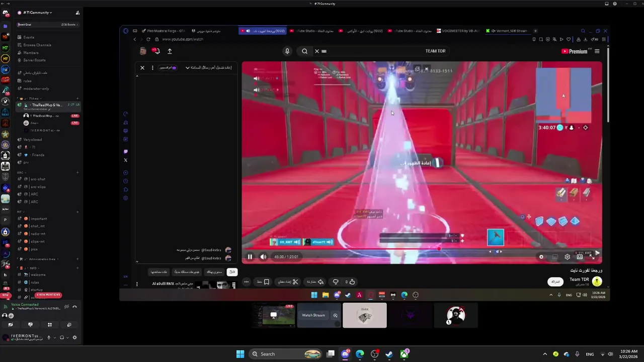
Task: Switch to VOICEMEETER browser tab
Action: 458,31
